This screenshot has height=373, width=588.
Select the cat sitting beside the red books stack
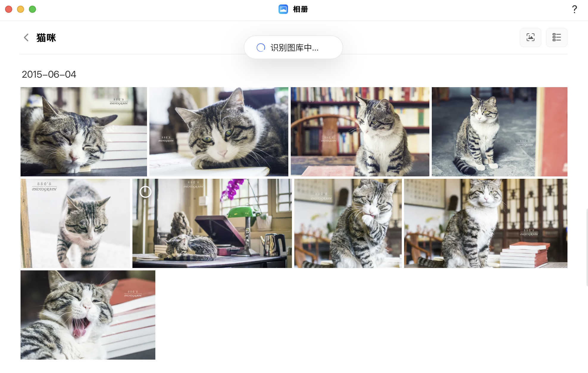(485, 223)
